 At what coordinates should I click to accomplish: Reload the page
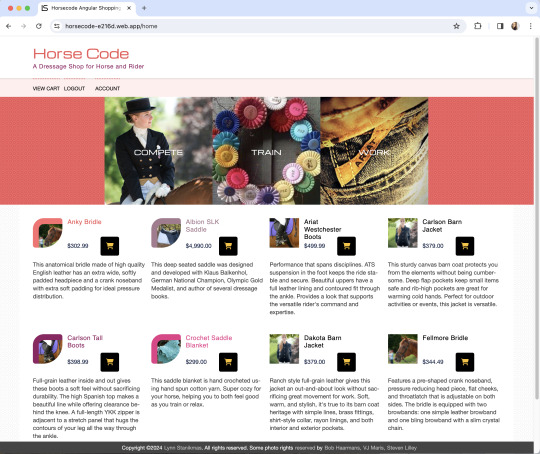[39, 26]
